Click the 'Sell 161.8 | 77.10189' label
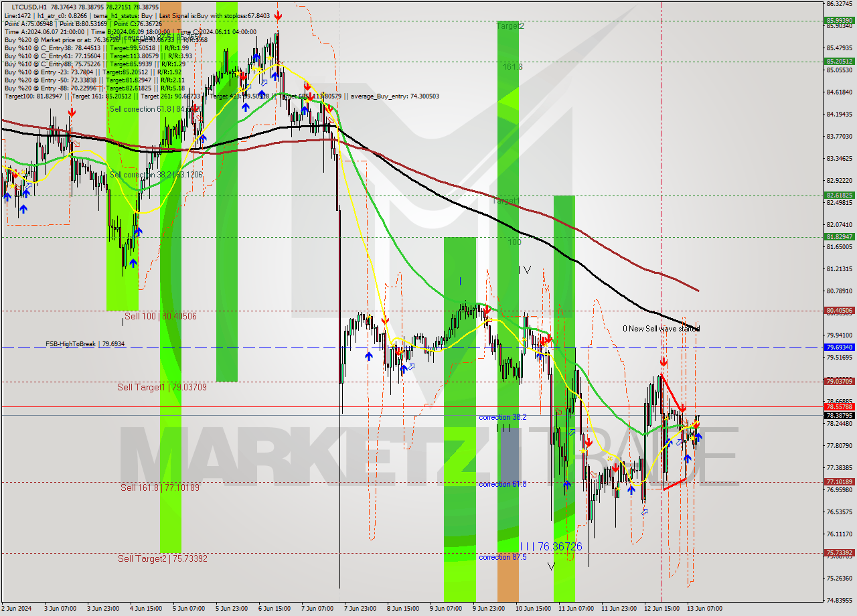857x616 pixels. tap(160, 487)
